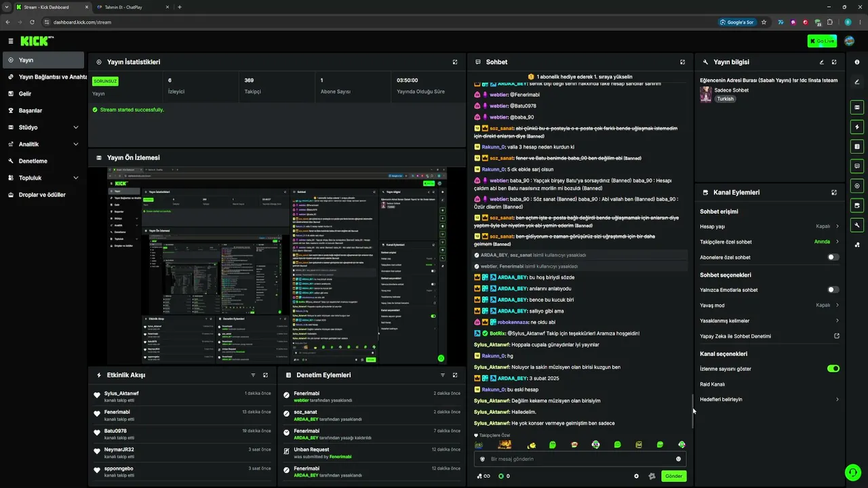The width and height of the screenshot is (868, 488).
Task: Expand the Etkinlik Akışı panel to fullscreen
Action: (265, 375)
